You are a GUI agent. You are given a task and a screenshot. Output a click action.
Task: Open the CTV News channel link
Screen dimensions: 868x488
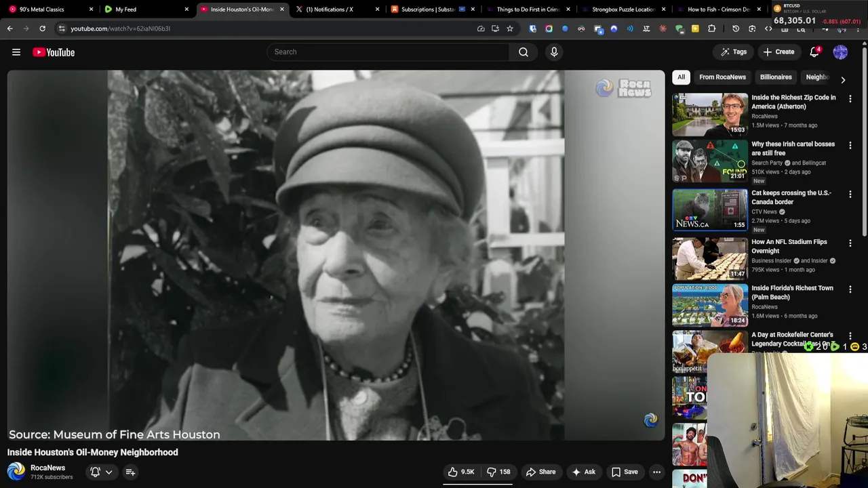(764, 211)
